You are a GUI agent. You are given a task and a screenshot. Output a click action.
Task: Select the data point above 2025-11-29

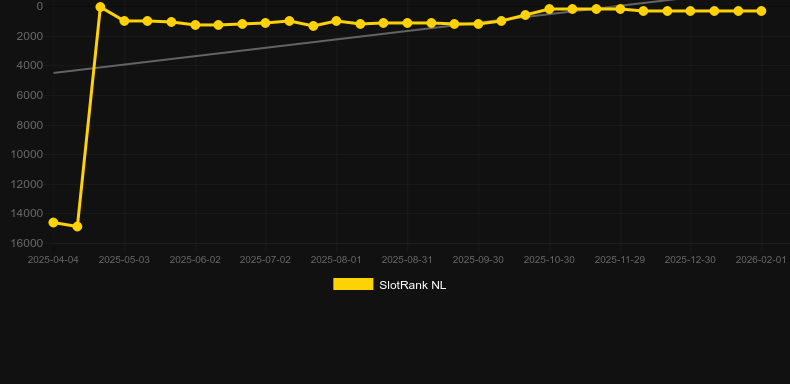pos(620,9)
